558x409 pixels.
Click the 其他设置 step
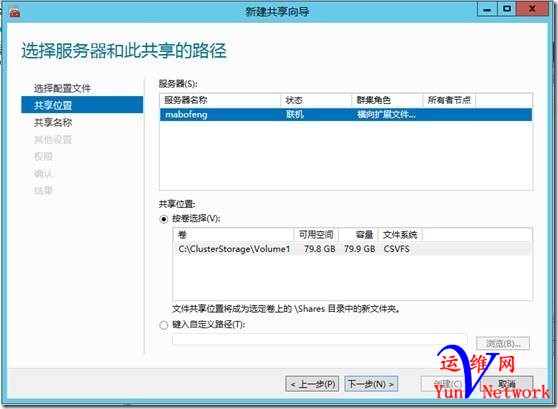53,139
